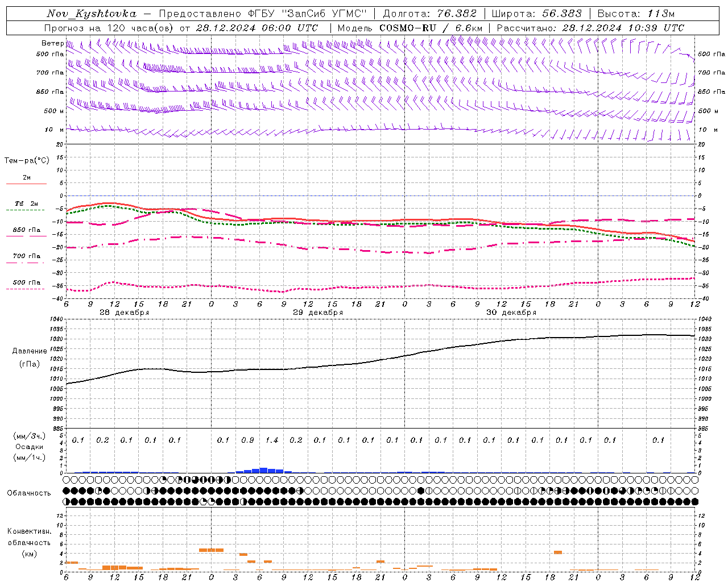Click the '(км)' unit under convective cloudiness
728x582 pixels.
pos(30,553)
